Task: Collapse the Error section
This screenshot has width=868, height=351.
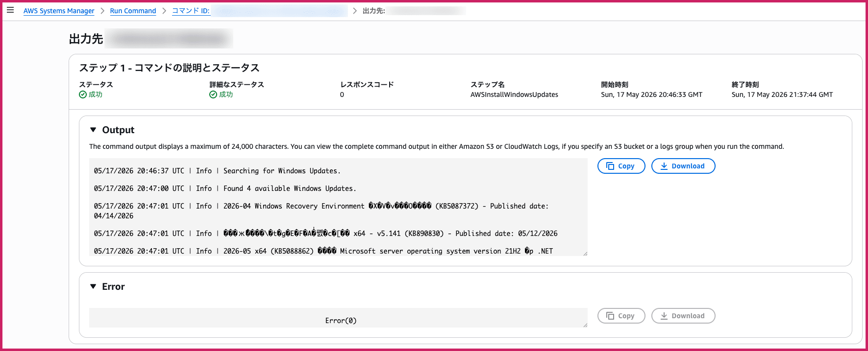Action: click(93, 286)
